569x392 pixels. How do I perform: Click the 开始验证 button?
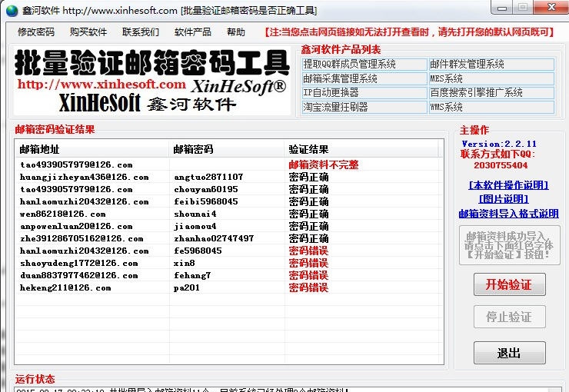pos(510,284)
